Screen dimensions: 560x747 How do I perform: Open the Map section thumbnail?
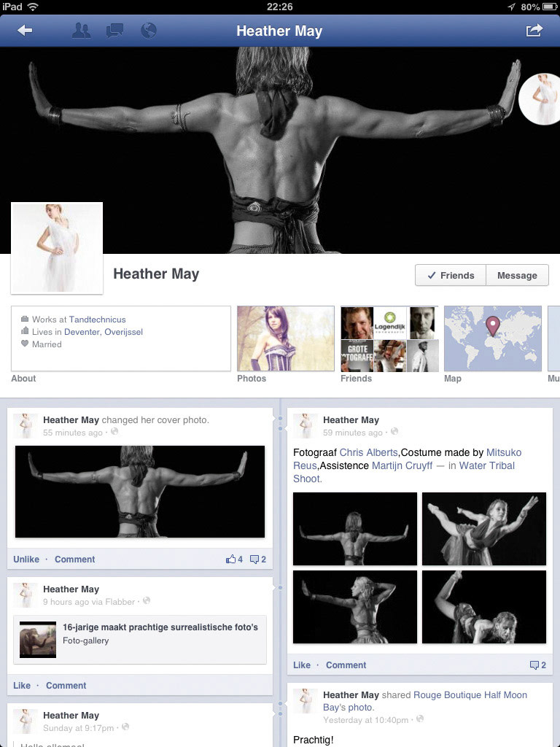pos(492,338)
